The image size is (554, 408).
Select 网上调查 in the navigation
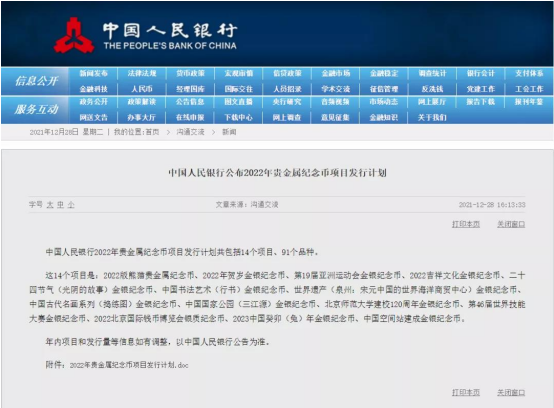pos(287,117)
